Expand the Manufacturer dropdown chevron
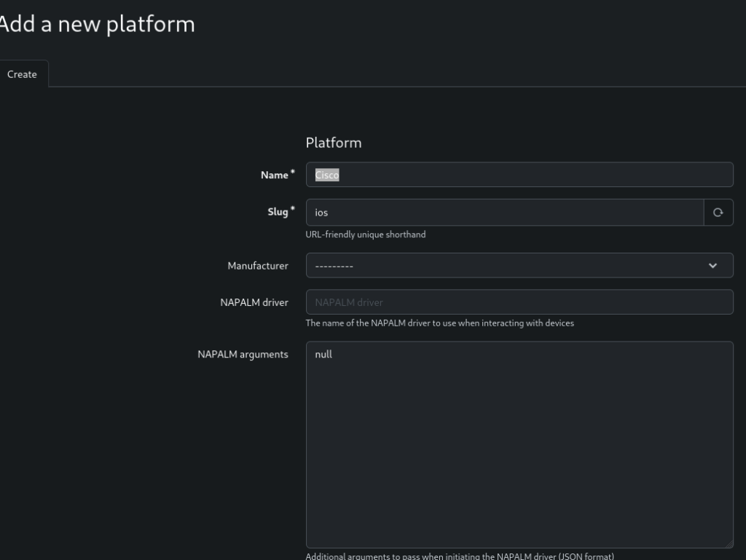746x560 pixels. (x=712, y=266)
